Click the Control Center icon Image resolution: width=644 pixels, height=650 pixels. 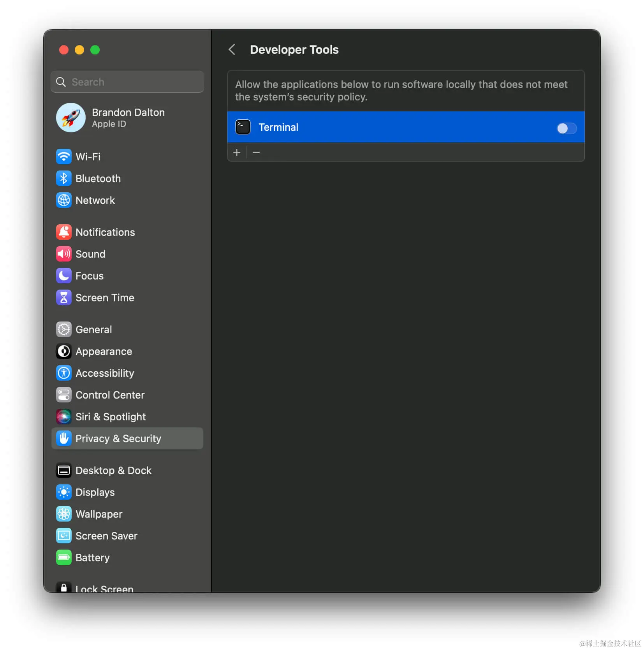[x=63, y=395]
